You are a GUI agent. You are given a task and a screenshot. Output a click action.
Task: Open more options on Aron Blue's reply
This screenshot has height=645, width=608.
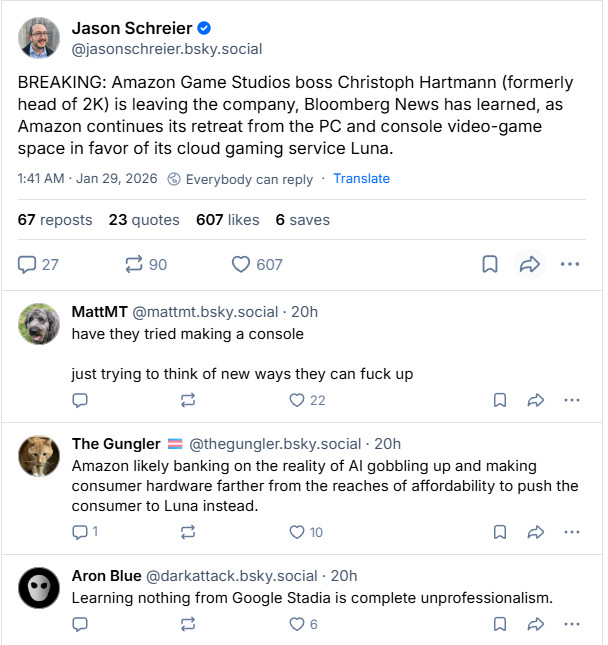pos(572,624)
